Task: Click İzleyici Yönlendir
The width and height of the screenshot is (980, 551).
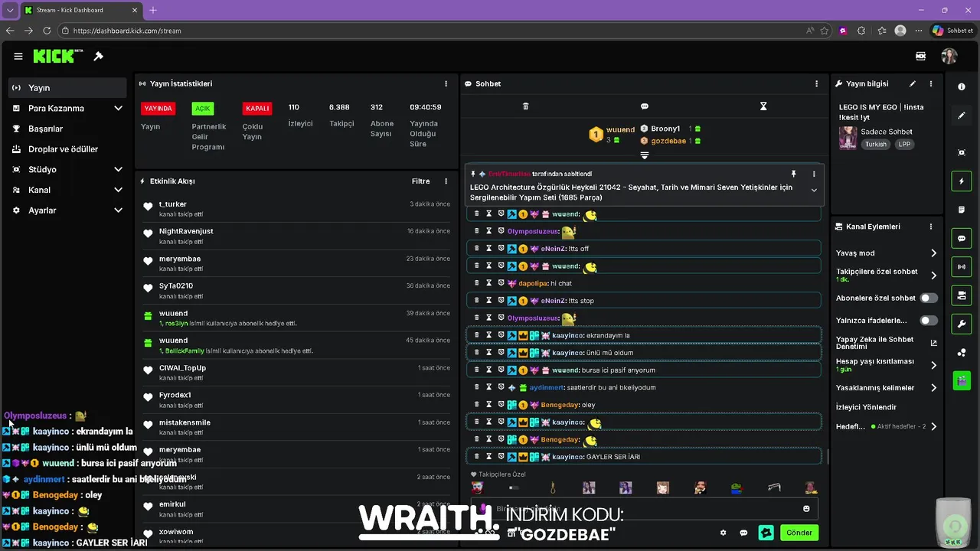Action: 866,407
